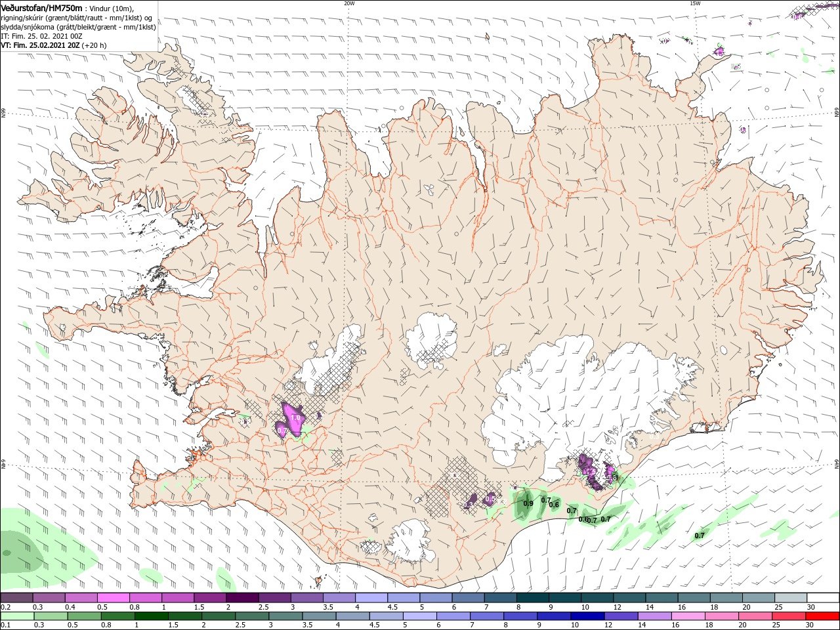Choose the lower-row blue swatch labeled 8
This screenshot has width=840, height=630.
point(520,616)
